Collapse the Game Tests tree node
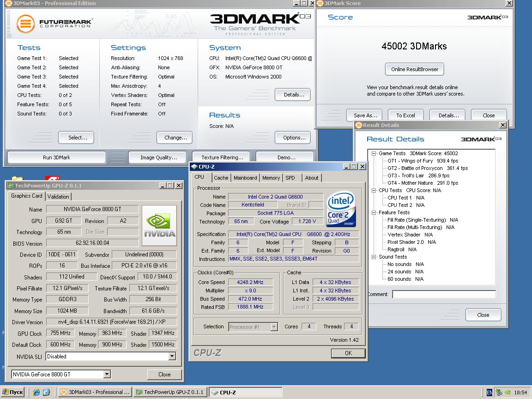Screen dimensions: 532x399 (x=374, y=153)
